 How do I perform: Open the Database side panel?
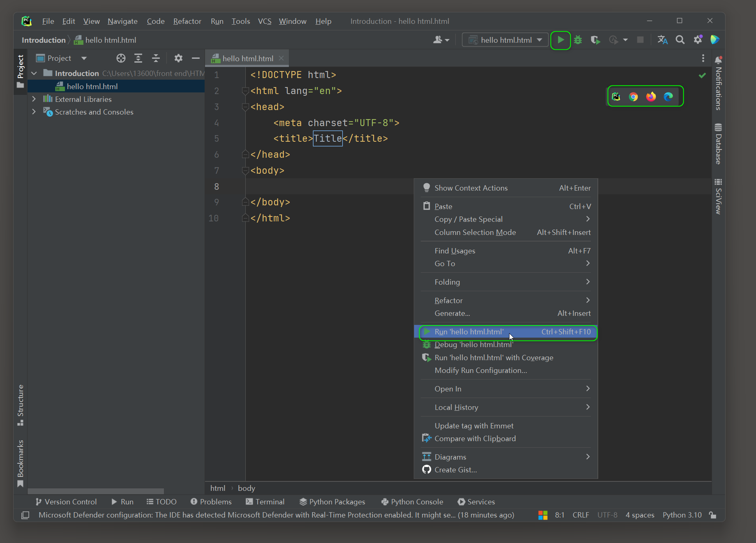pos(718,144)
